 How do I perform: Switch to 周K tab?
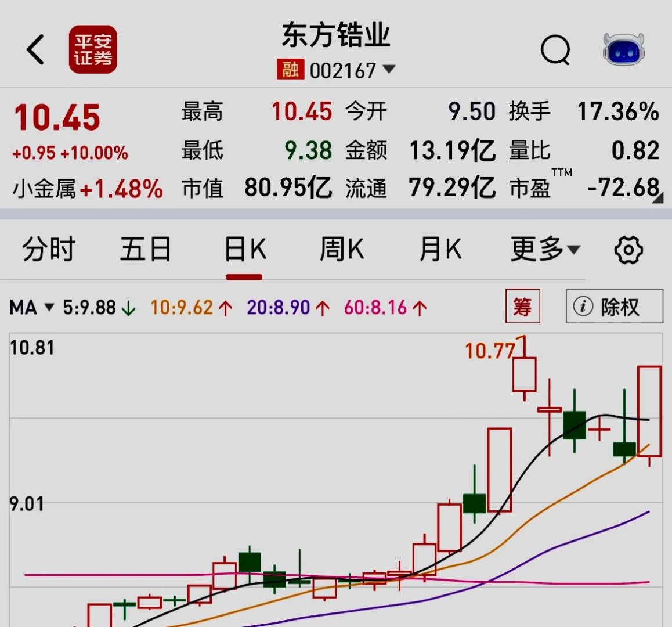click(x=342, y=249)
